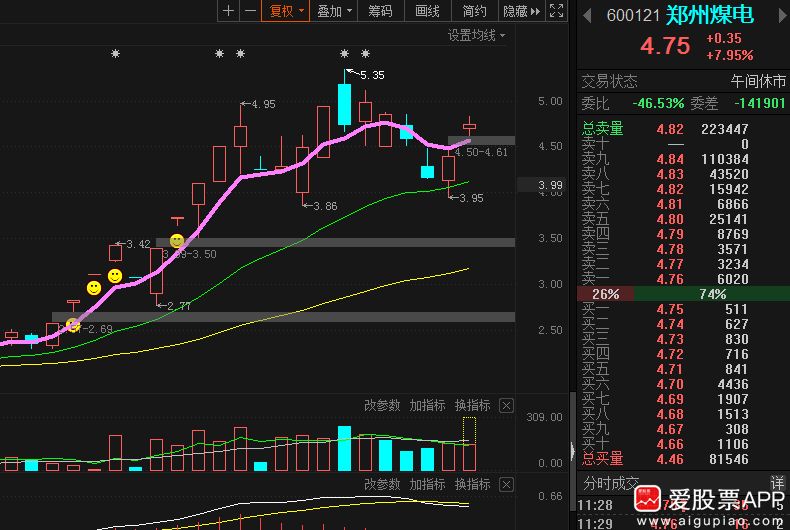790x530 pixels.
Task: Open the 复权 dropdown
Action: pos(286,11)
